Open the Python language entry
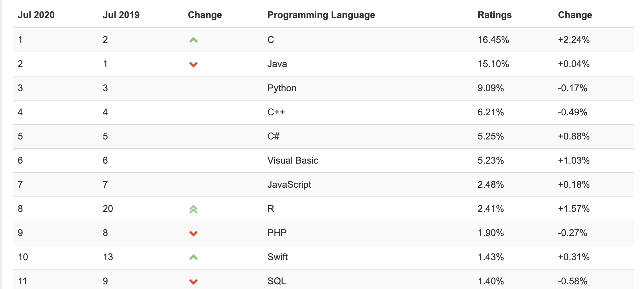644x289 pixels. (282, 88)
